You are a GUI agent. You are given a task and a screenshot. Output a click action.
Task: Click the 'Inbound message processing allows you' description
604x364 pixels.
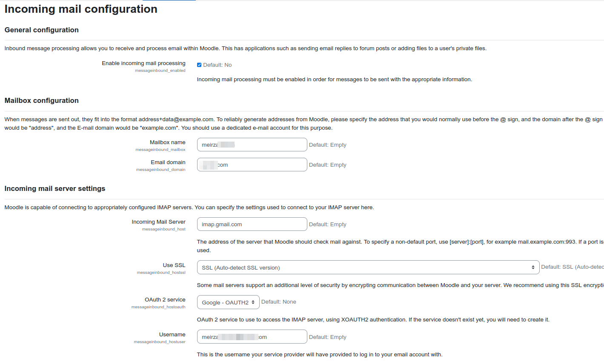[246, 48]
